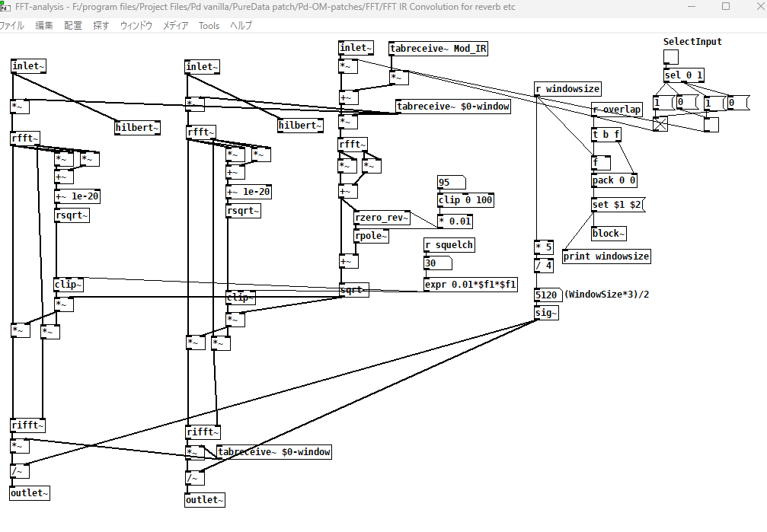Click the 'sig~' object box
This screenshot has height=532, width=767.
pyautogui.click(x=546, y=313)
